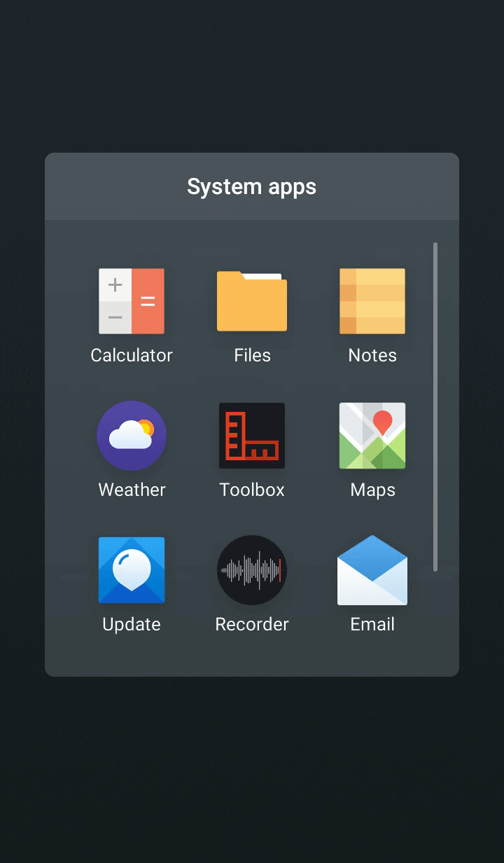Launch the Email envelope icon
504x863 pixels.
click(372, 570)
